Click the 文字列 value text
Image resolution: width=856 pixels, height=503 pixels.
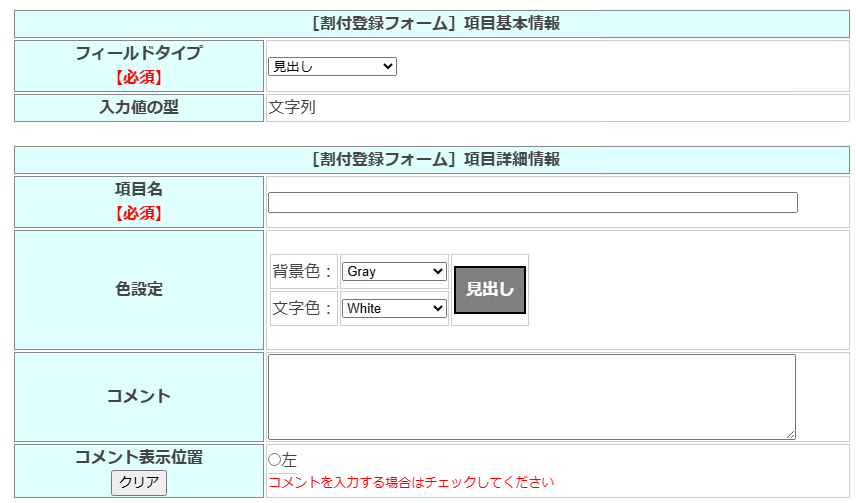click(x=292, y=107)
